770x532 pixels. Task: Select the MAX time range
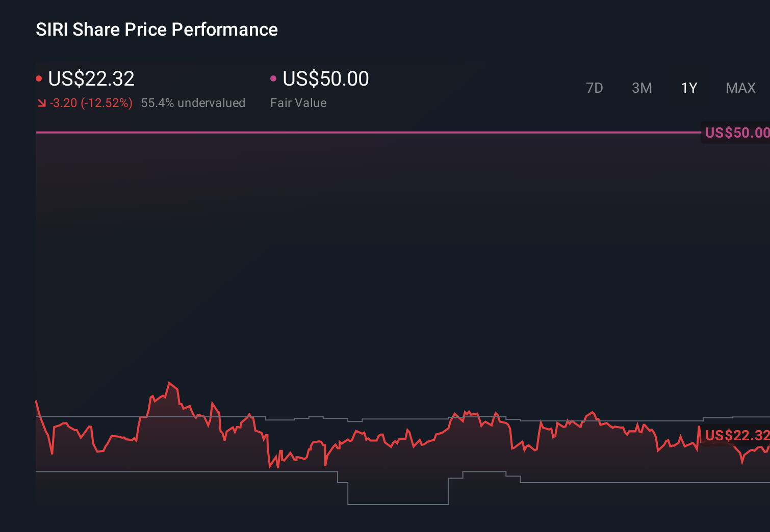740,88
